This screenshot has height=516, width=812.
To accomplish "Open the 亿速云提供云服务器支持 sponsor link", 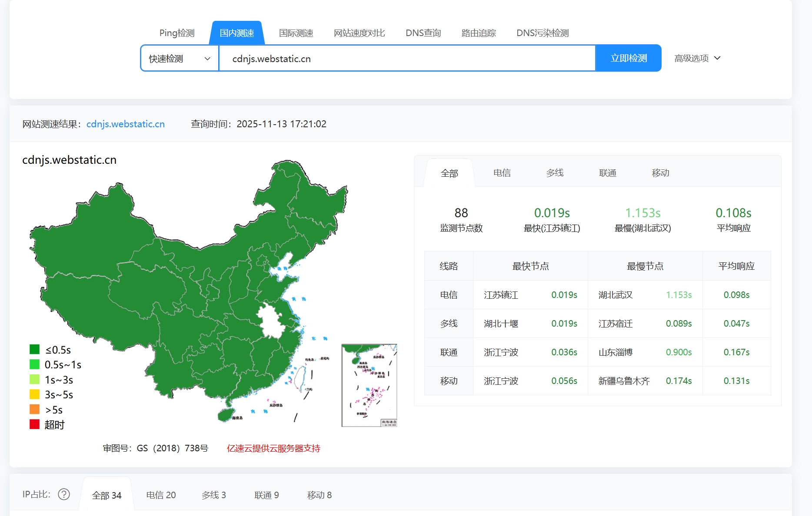I will (273, 448).
